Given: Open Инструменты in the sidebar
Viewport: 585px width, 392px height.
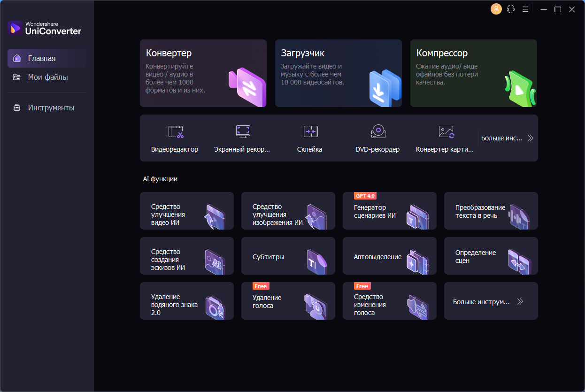Looking at the screenshot, I should pyautogui.click(x=47, y=108).
